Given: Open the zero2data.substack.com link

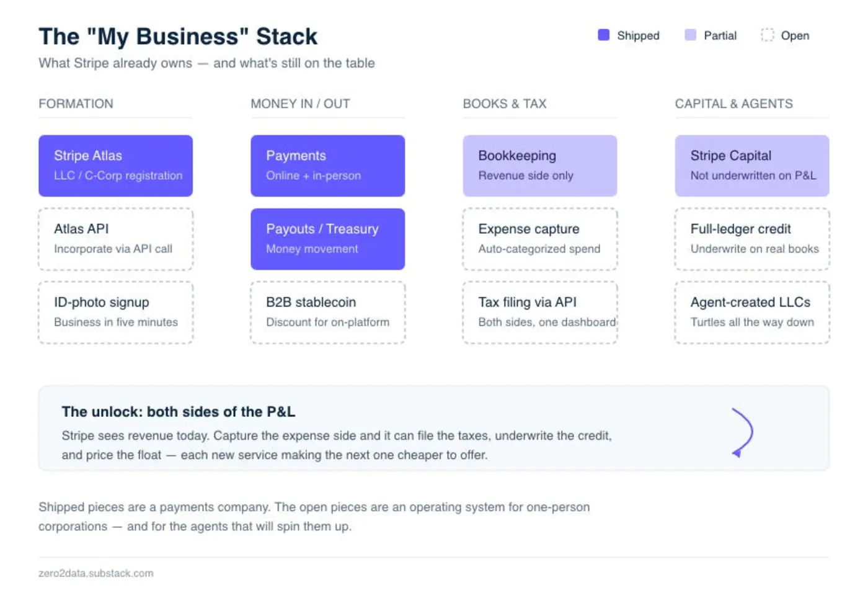Looking at the screenshot, I should [95, 573].
